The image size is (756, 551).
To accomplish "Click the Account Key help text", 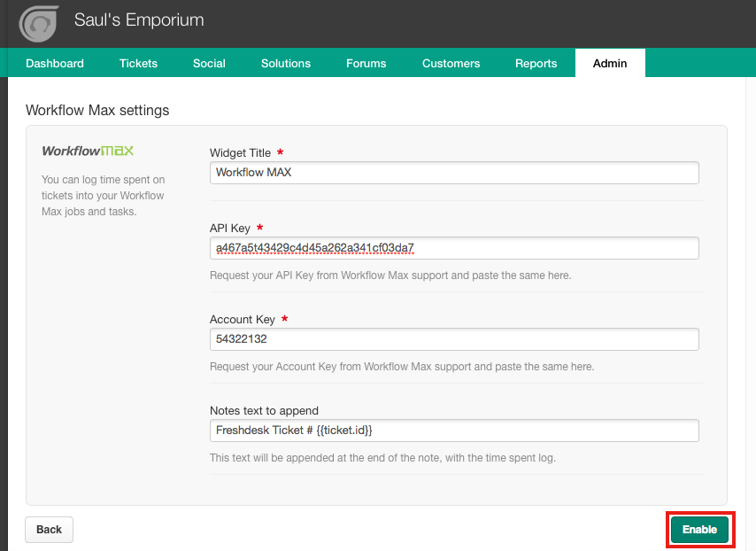I will [x=402, y=367].
